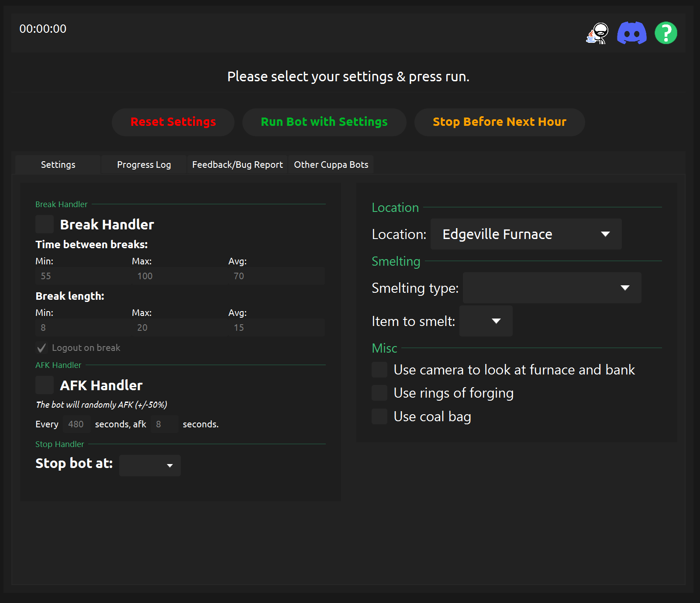Screen dimensions: 700x603
Task: Toggle the Logout on break checkbox
Action: [42, 348]
